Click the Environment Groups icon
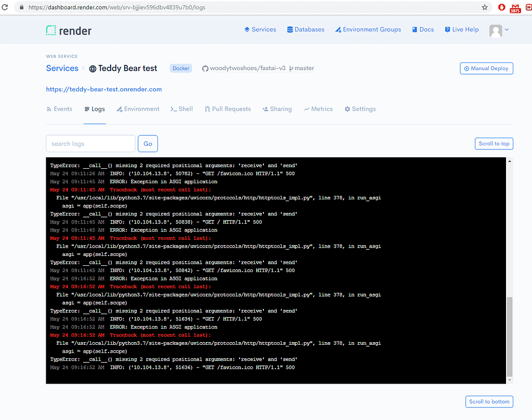The height and width of the screenshot is (420, 532). pyautogui.click(x=339, y=30)
